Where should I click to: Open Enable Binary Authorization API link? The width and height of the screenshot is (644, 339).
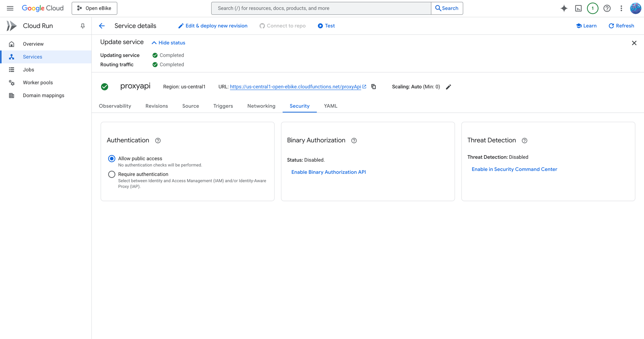coord(328,172)
